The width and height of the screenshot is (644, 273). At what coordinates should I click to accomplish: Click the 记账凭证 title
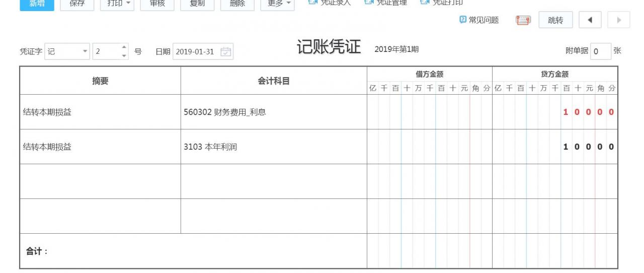pyautogui.click(x=329, y=47)
